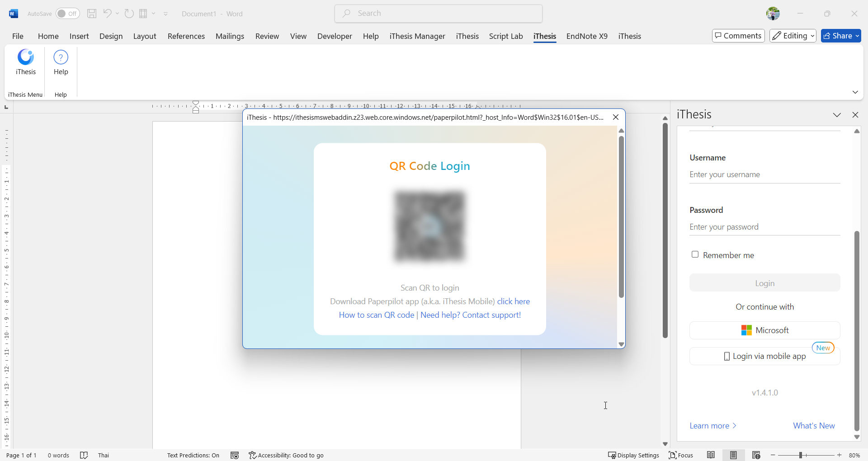Click the Username input field
The height and width of the screenshot is (461, 868).
[765, 174]
